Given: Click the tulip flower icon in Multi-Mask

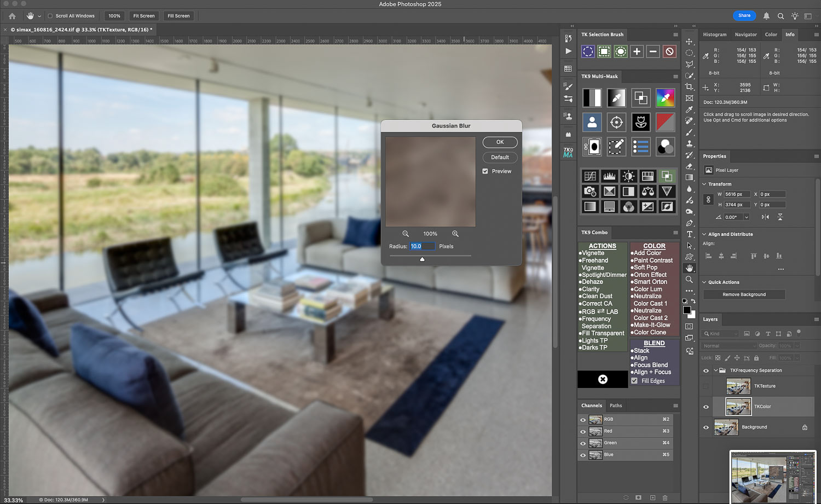Looking at the screenshot, I should pos(641,122).
